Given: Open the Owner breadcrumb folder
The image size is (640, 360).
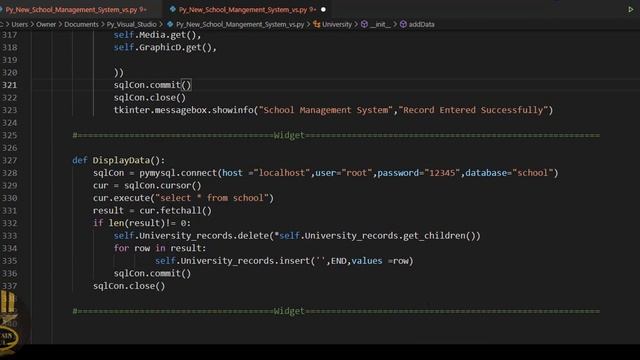Looking at the screenshot, I should [46, 24].
